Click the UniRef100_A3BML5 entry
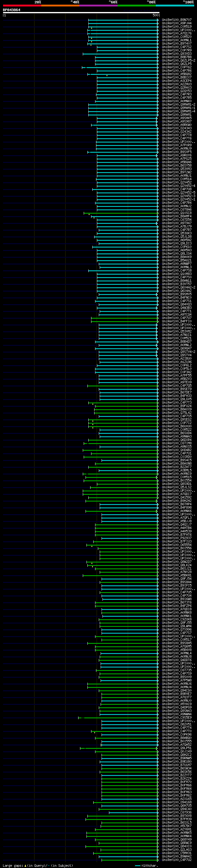Viewport: 197px width, 868px height. tap(176, 470)
